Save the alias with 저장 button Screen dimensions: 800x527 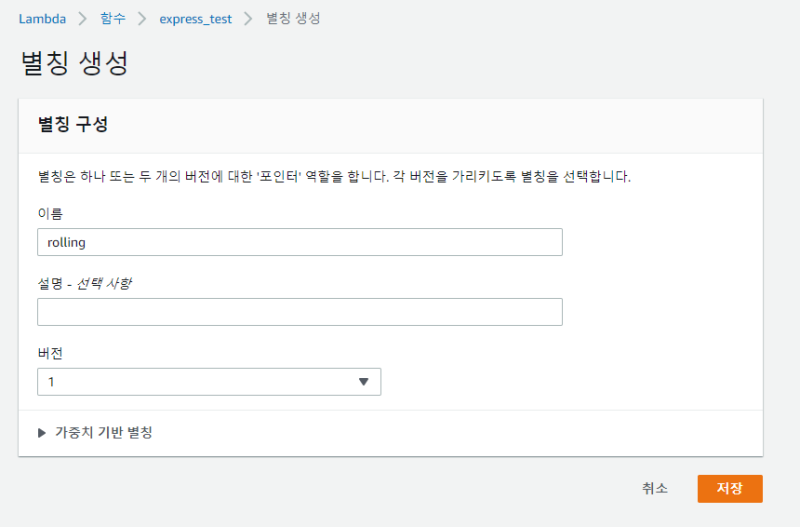[729, 488]
